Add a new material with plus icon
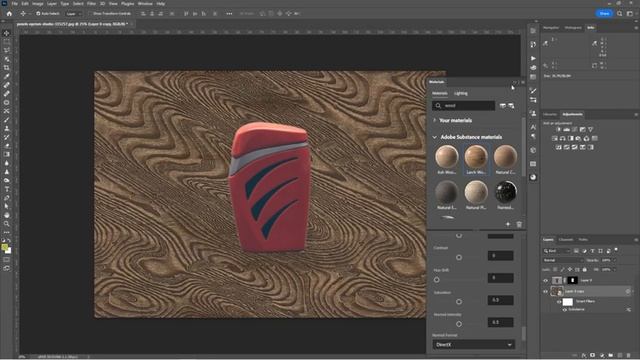The height and width of the screenshot is (360, 640). coord(508,224)
